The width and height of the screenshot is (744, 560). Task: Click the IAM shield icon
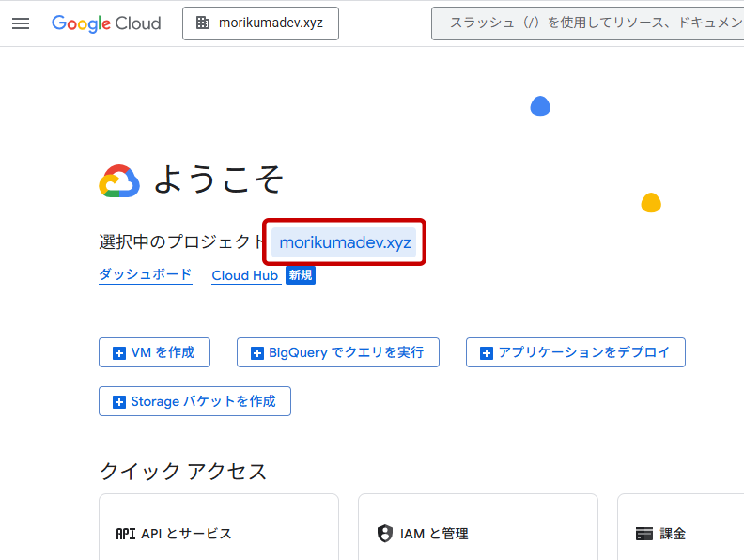click(384, 534)
